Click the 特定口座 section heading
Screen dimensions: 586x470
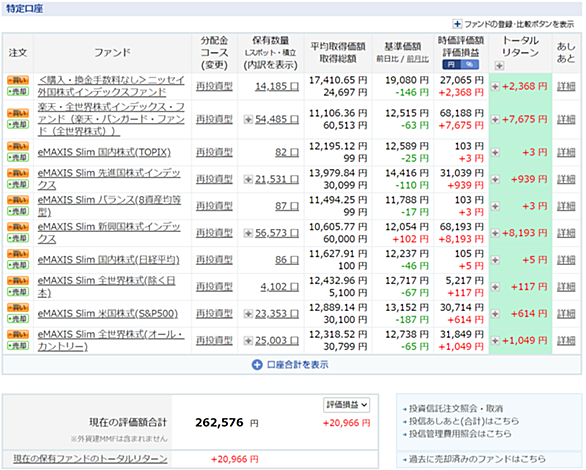tap(24, 9)
